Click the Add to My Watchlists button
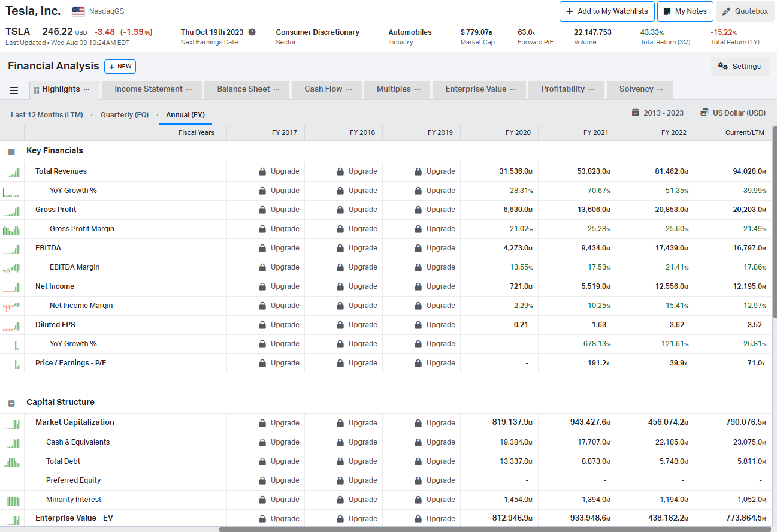Image resolution: width=777 pixels, height=532 pixels. point(606,11)
